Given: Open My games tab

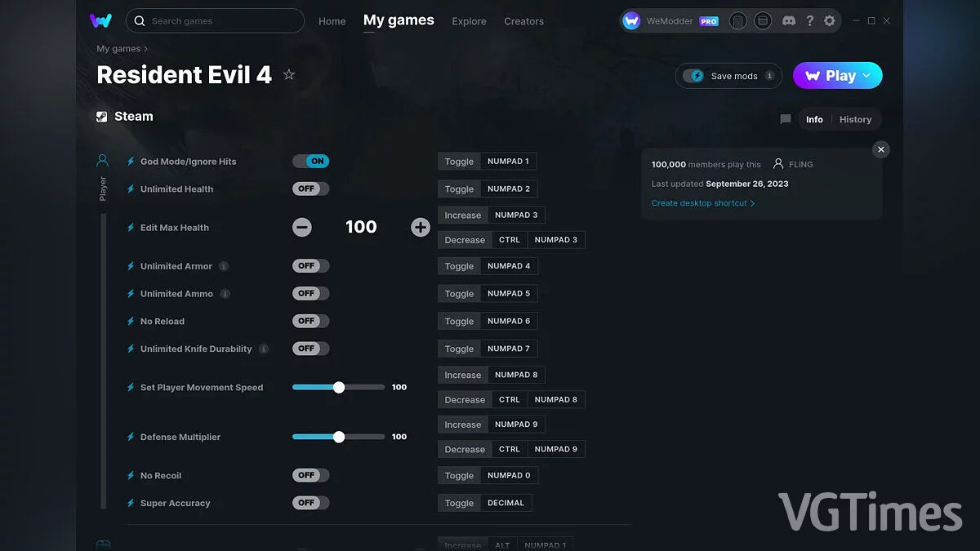Looking at the screenshot, I should [399, 20].
